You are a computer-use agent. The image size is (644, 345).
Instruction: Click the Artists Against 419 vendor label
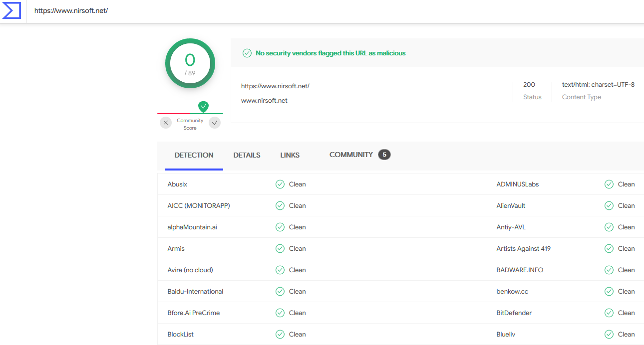click(x=523, y=249)
